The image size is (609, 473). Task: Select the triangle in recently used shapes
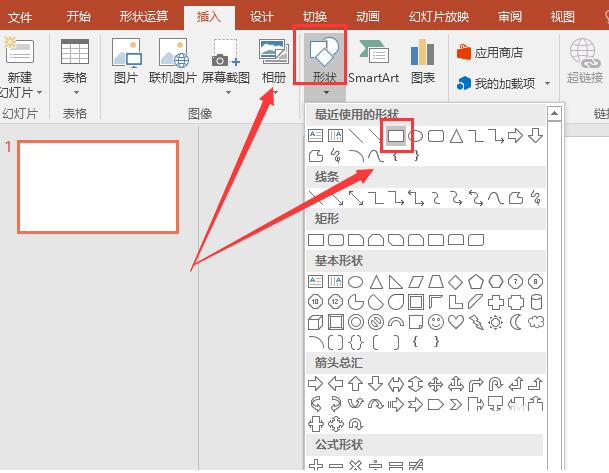[x=456, y=136]
